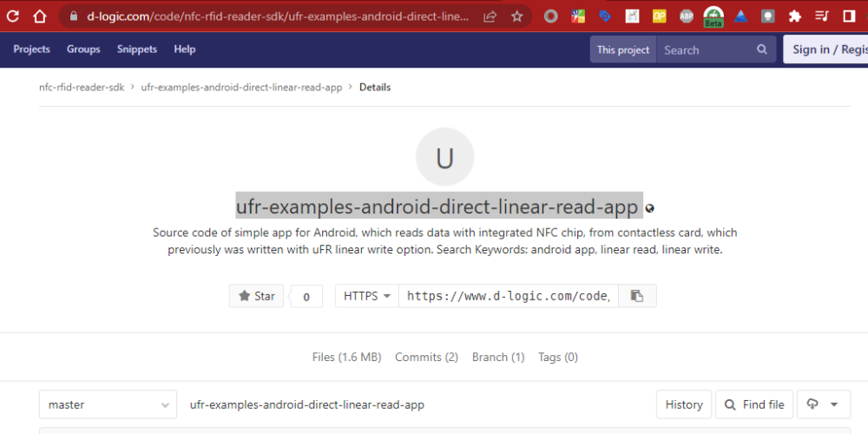Open the Tags (0) tab
This screenshot has width=868, height=434.
558,357
